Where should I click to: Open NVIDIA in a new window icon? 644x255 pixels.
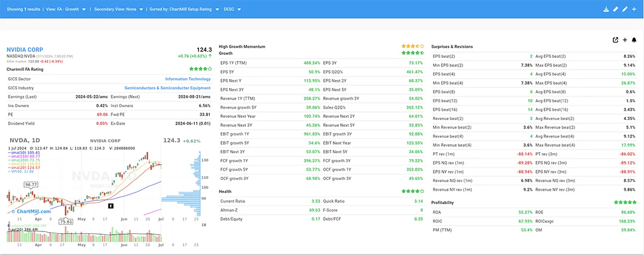[616, 40]
